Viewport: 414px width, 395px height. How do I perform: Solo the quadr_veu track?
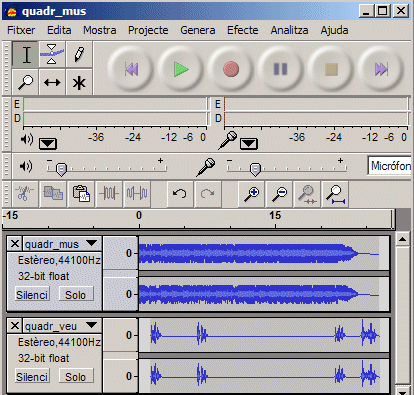(x=76, y=377)
